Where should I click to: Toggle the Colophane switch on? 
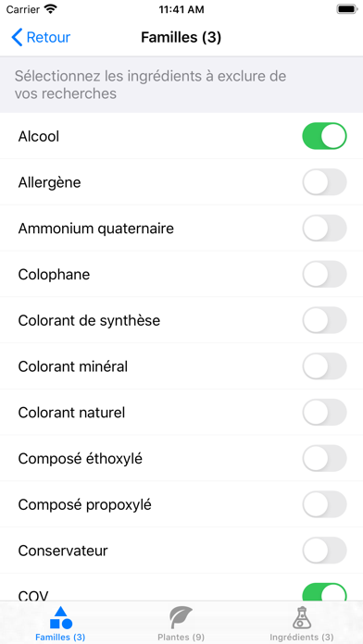[325, 274]
